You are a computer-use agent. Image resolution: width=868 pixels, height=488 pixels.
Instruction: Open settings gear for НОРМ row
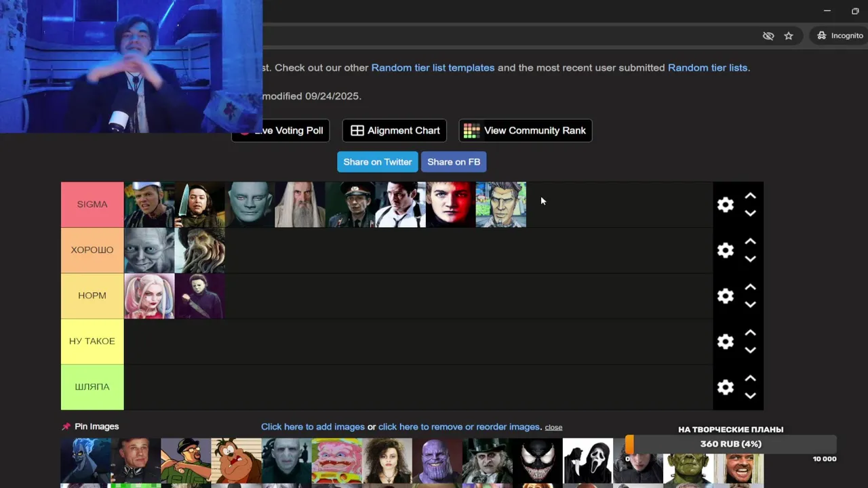tap(726, 296)
